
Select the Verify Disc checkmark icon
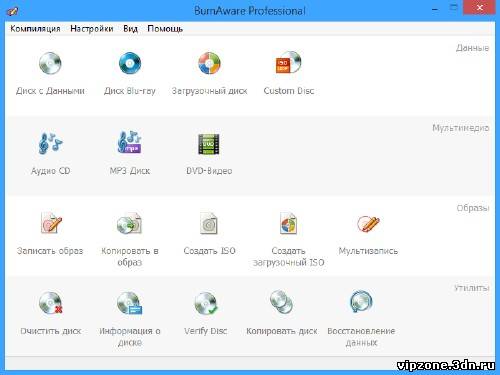click(x=206, y=303)
